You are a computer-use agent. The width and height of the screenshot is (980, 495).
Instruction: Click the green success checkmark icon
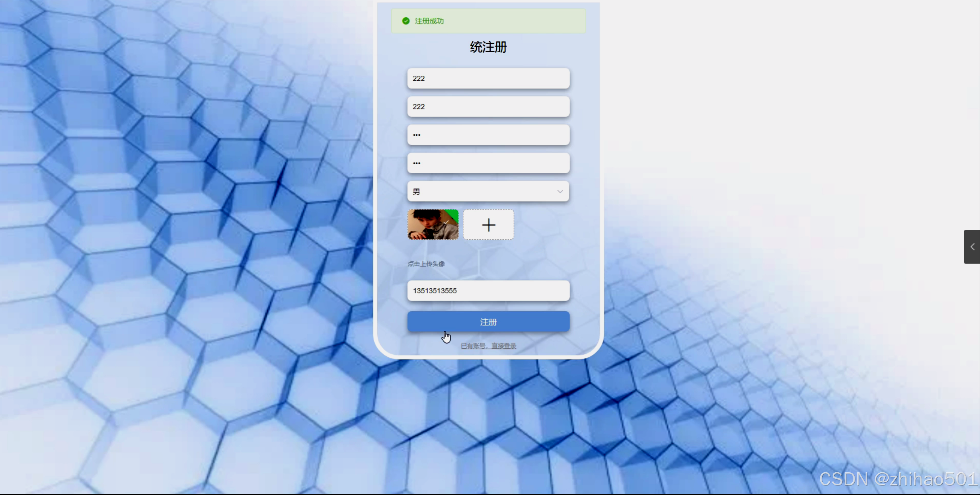coord(406,21)
